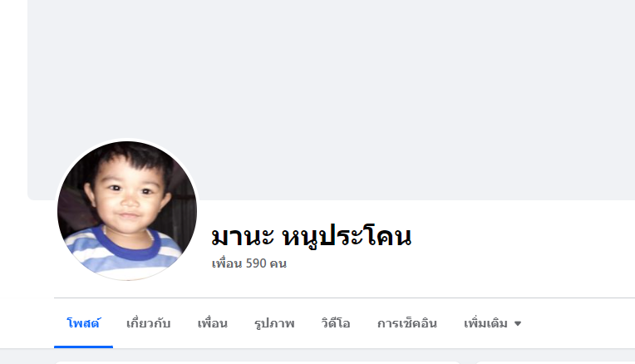This screenshot has width=635, height=364.
Task: Go to the รูปภาพ tab
Action: pos(274,323)
